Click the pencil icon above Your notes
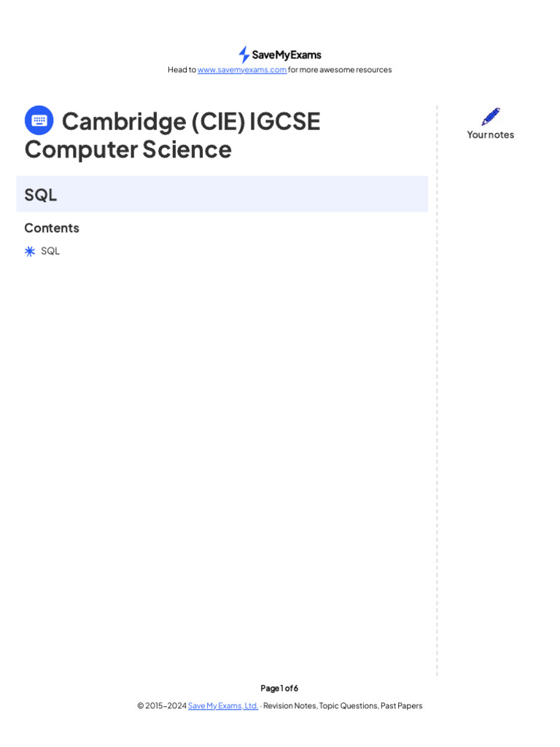 coord(491,117)
